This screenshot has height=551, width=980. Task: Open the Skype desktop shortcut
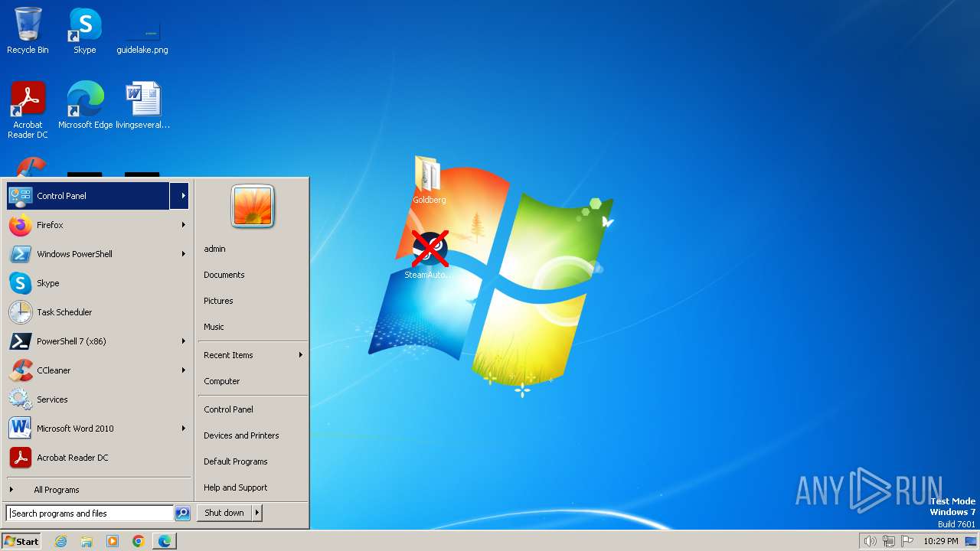(x=85, y=31)
